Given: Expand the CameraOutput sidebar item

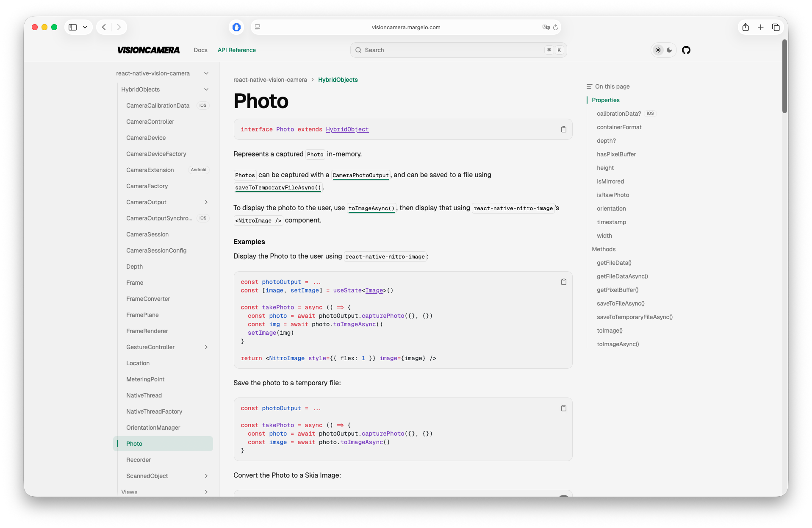Looking at the screenshot, I should [x=206, y=202].
